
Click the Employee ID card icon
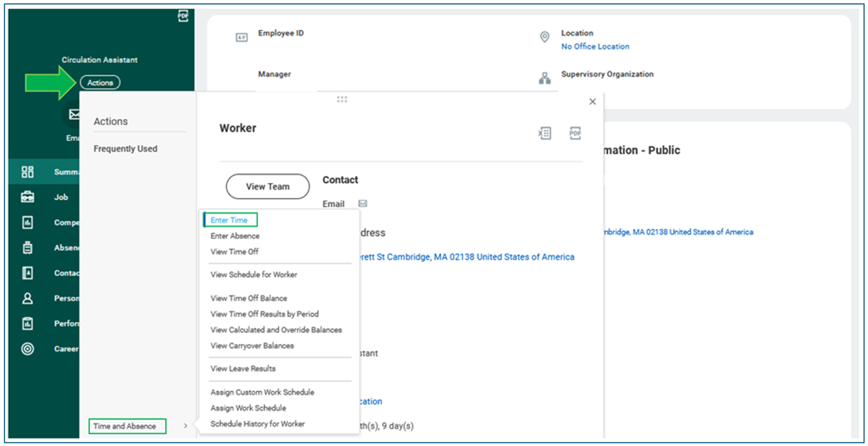coord(242,37)
